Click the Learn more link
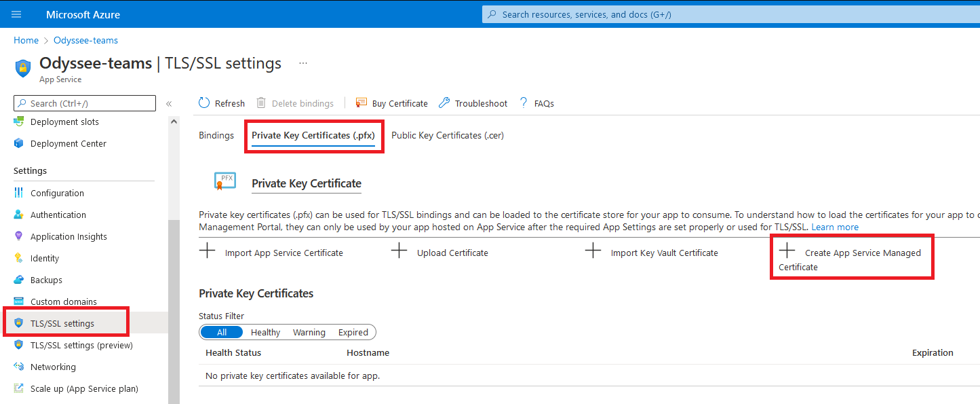980x404 pixels. coord(835,227)
